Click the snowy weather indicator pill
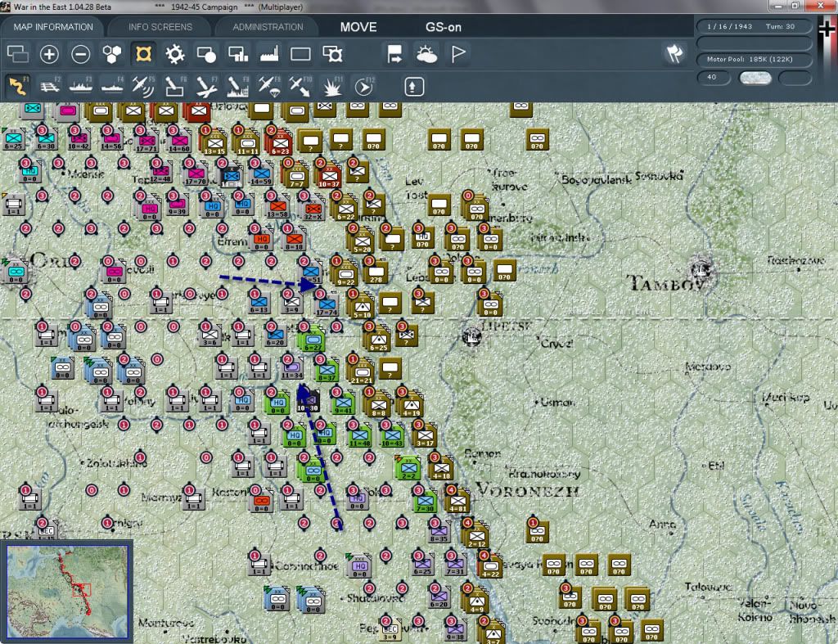 tap(755, 78)
